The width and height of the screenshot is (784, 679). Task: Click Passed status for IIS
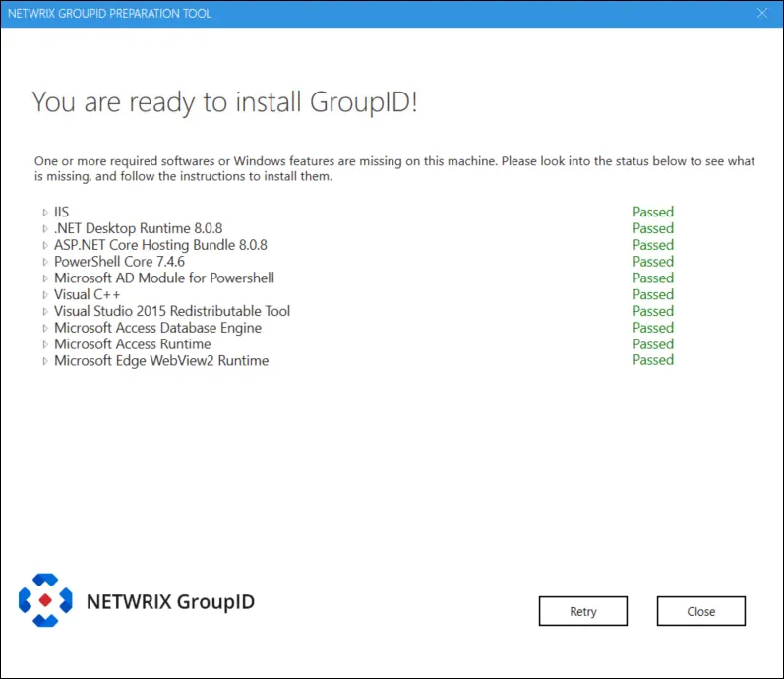click(x=653, y=212)
